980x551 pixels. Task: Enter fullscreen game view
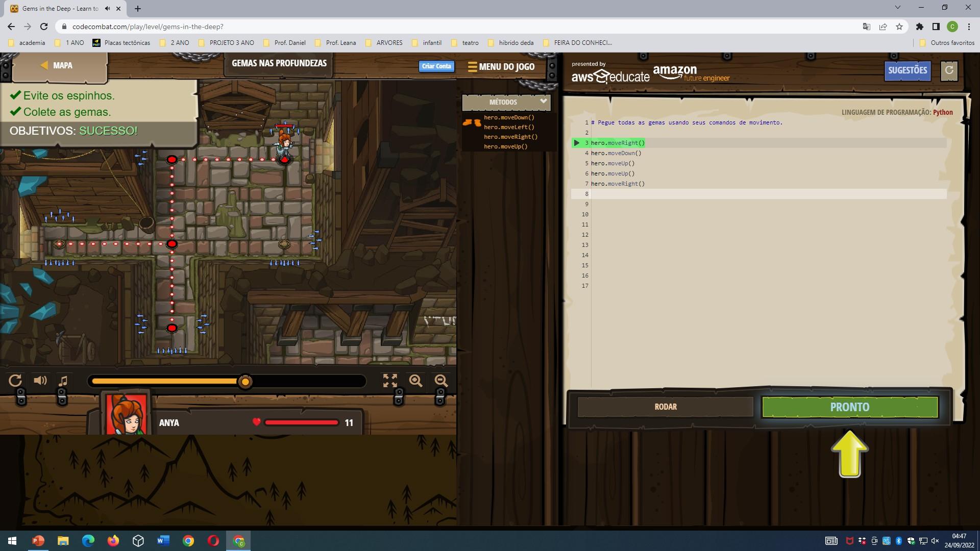pyautogui.click(x=390, y=381)
